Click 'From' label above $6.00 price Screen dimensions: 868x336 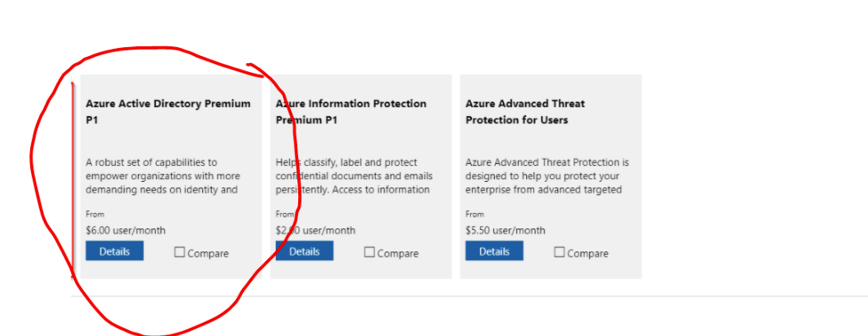click(x=95, y=214)
